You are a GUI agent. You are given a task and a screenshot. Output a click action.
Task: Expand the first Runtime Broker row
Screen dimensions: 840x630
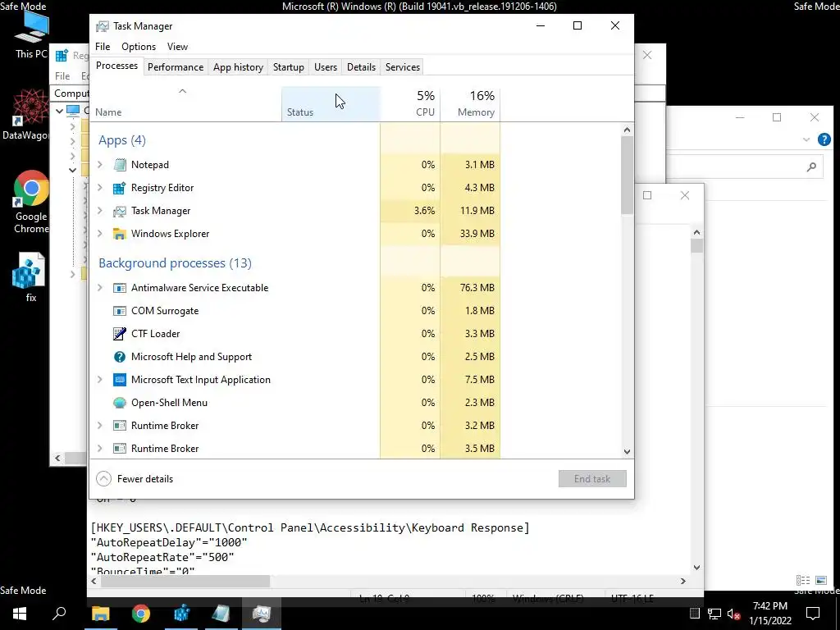tap(99, 426)
